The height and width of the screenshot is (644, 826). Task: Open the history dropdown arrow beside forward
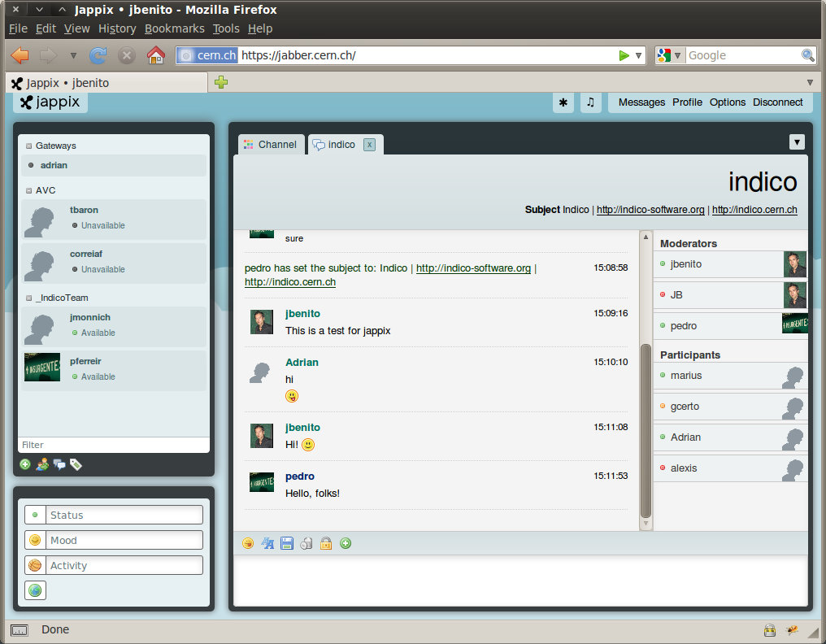(73, 55)
